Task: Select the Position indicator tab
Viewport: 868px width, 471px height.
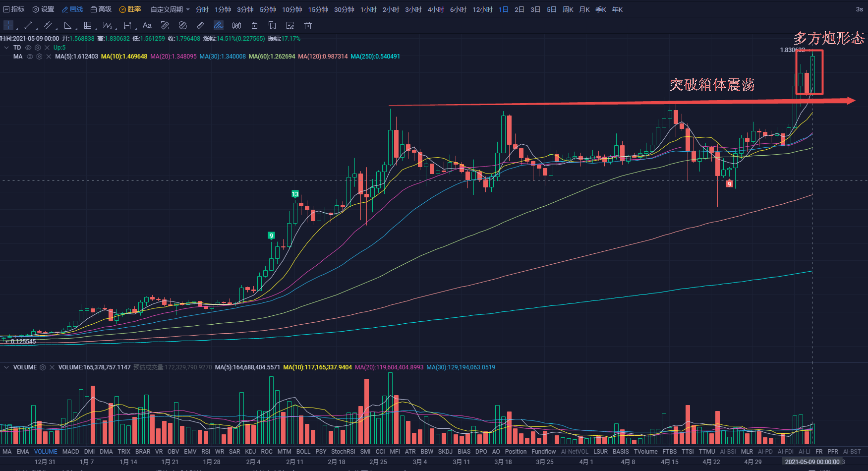Action: (x=516, y=452)
